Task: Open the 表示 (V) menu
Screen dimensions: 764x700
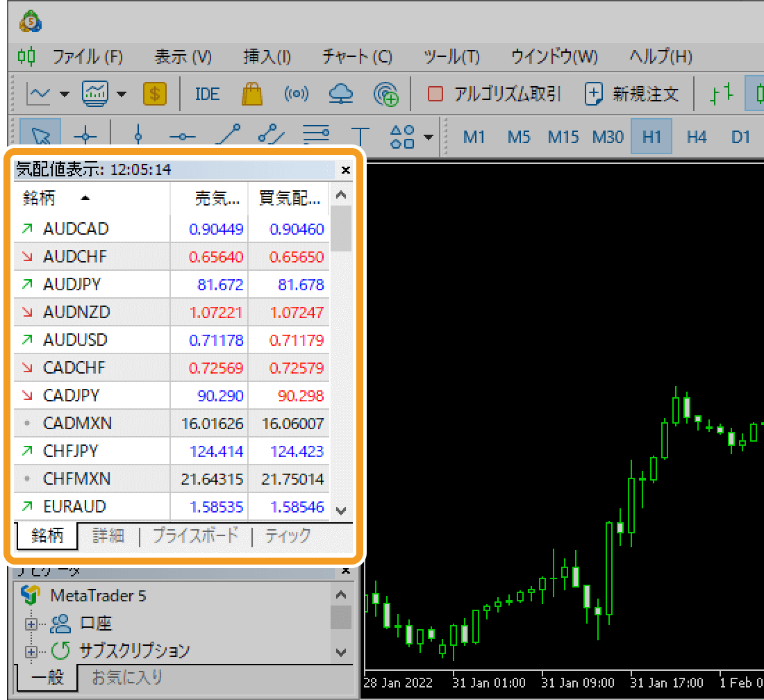Action: point(183,56)
